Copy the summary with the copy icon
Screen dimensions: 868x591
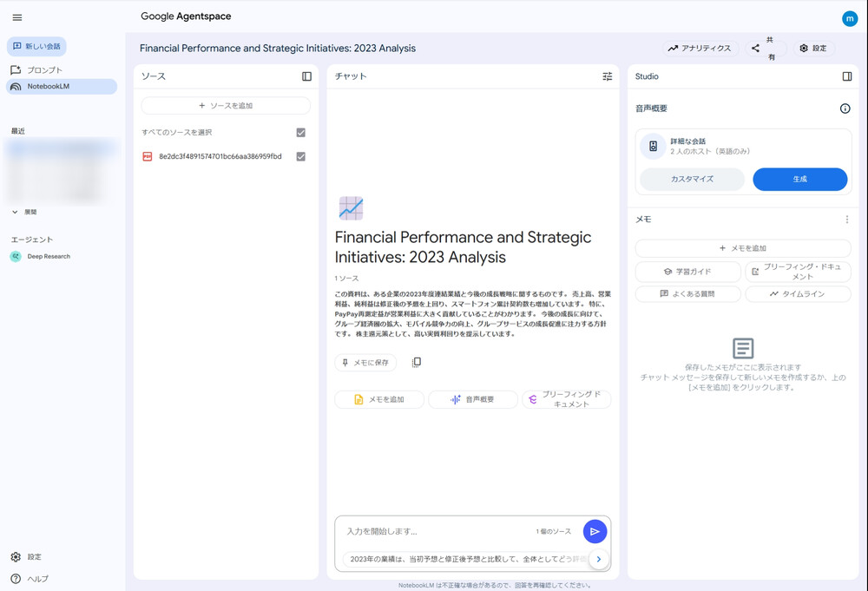[x=416, y=362]
